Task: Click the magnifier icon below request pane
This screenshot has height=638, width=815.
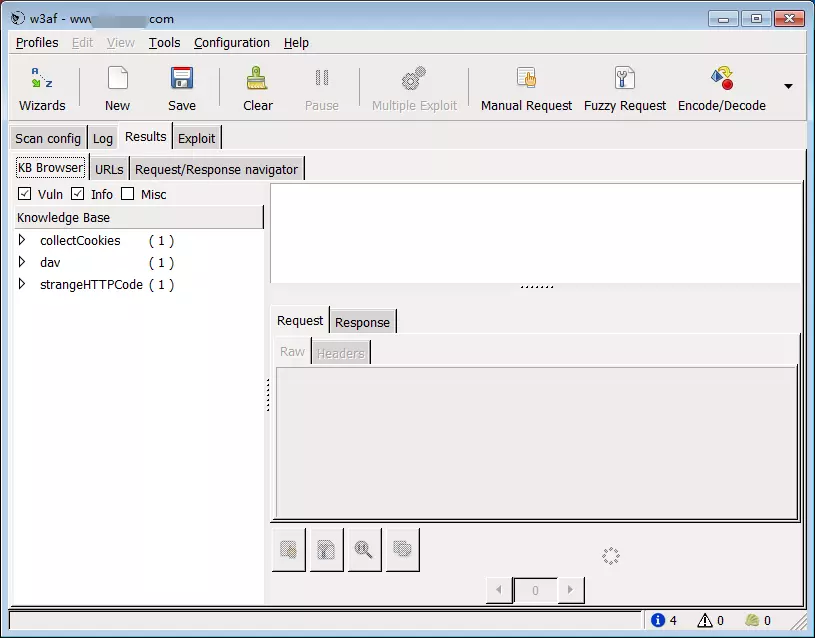Action: point(364,550)
